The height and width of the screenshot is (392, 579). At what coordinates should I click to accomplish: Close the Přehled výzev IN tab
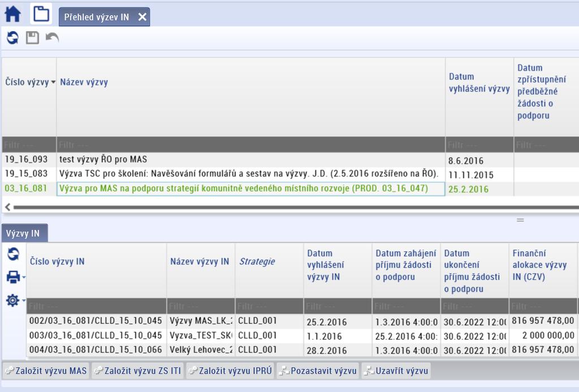coord(142,17)
